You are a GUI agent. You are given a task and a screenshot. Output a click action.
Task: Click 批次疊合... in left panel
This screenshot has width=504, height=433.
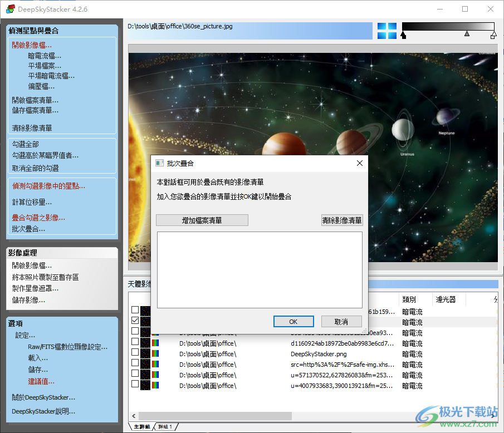tap(28, 229)
